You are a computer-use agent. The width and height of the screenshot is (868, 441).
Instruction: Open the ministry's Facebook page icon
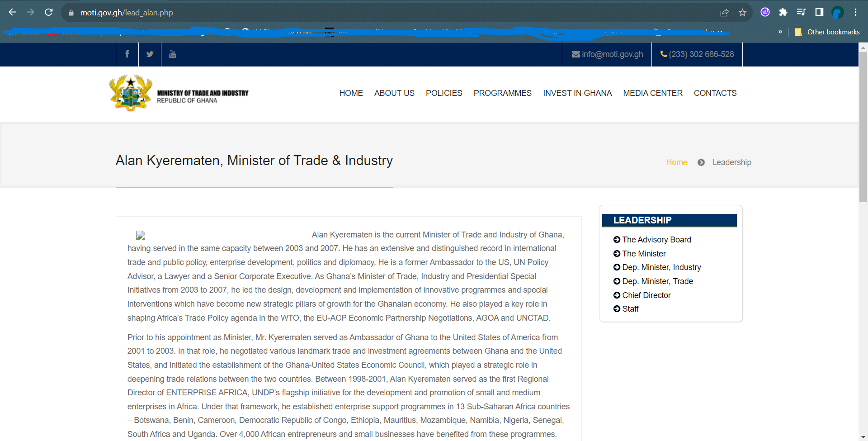tap(127, 54)
